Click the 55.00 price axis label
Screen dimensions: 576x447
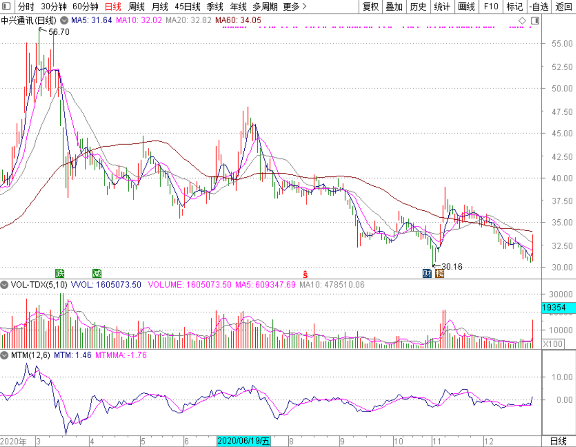point(562,44)
